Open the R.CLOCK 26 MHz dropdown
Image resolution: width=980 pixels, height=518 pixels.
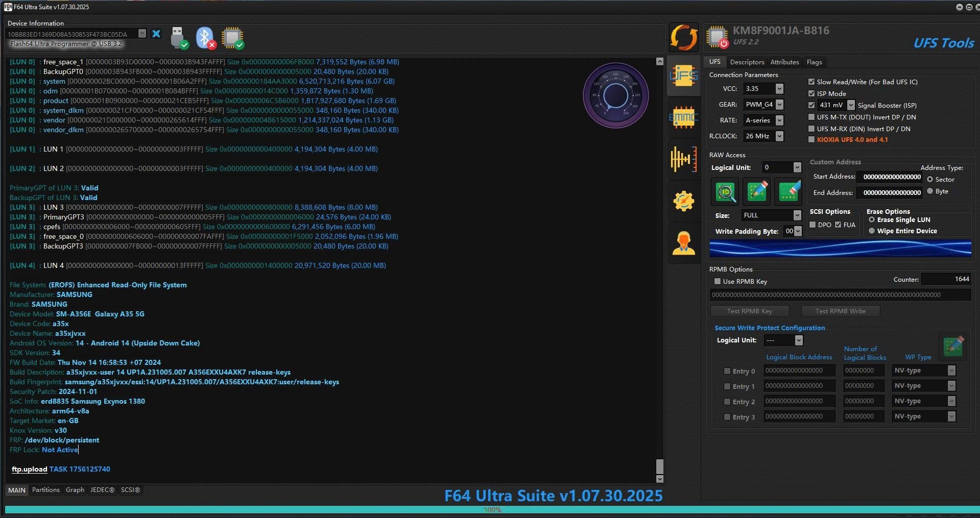[x=779, y=136]
